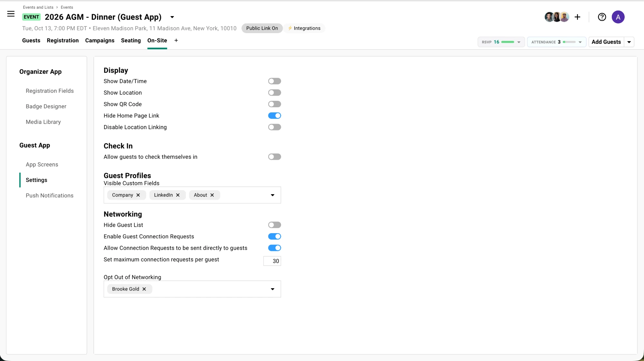Enable Show Location switch
Viewport: 644px width, 361px height.
(274, 93)
